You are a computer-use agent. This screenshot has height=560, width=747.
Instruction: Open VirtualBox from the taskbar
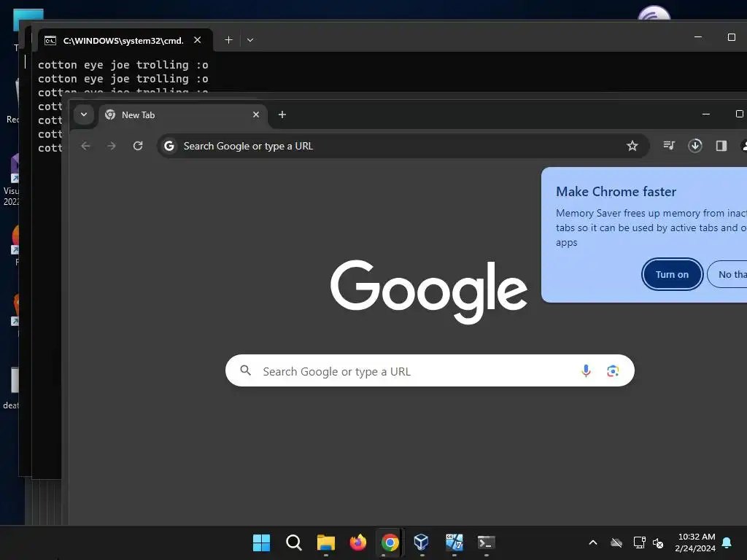coord(422,542)
